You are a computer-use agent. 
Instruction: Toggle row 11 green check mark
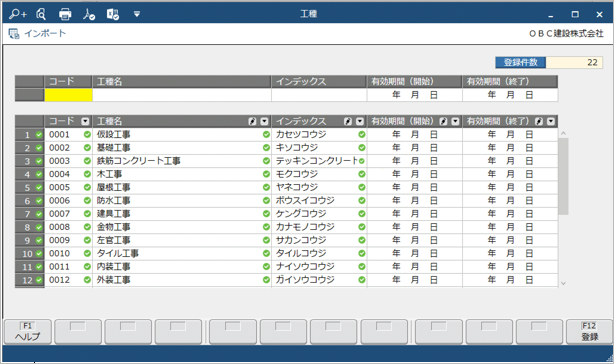(39, 267)
